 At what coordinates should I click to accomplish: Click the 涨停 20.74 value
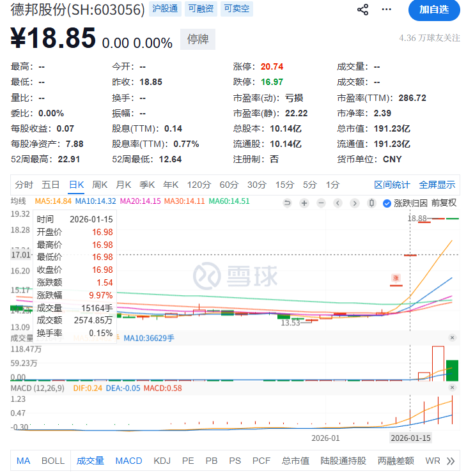[x=272, y=66]
